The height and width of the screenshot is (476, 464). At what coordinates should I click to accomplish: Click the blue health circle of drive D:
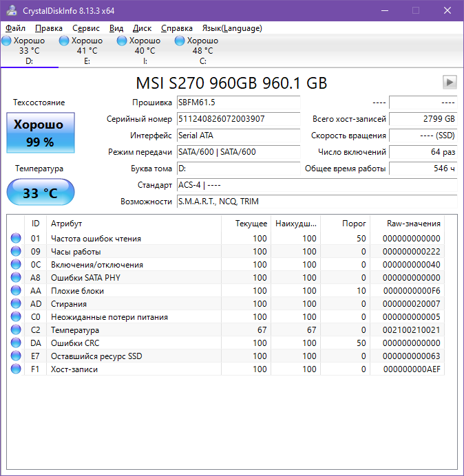click(6, 41)
